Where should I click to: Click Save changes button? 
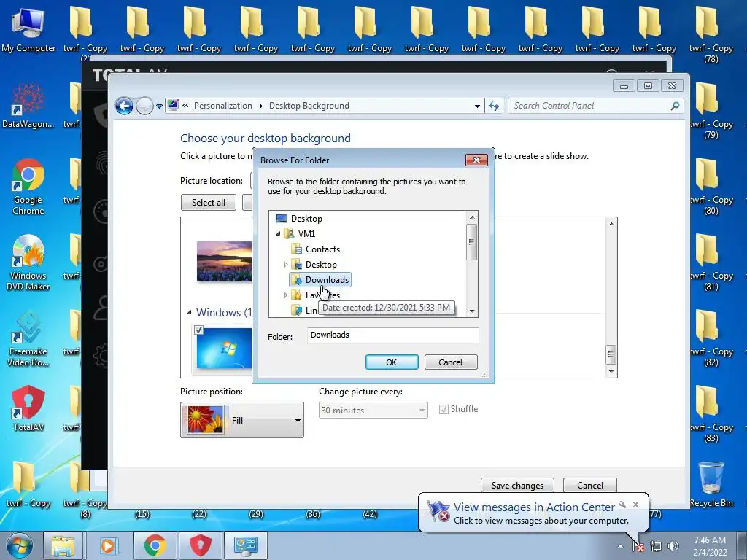pyautogui.click(x=517, y=485)
